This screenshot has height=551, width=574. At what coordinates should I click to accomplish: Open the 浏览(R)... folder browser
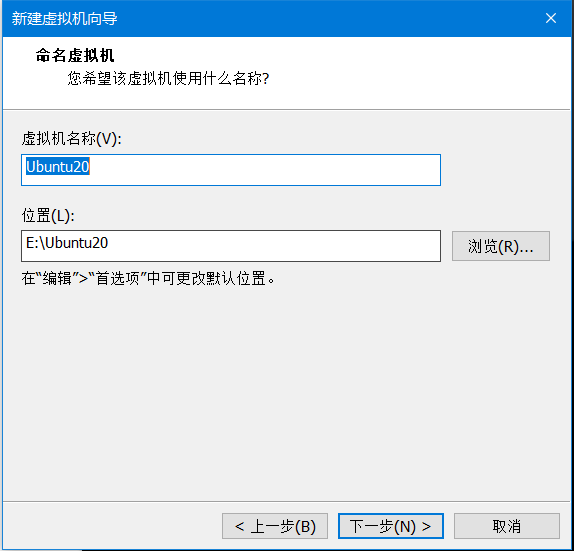pos(500,246)
